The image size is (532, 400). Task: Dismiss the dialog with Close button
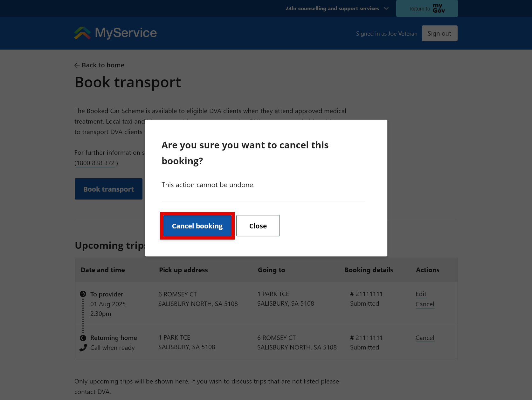click(258, 226)
